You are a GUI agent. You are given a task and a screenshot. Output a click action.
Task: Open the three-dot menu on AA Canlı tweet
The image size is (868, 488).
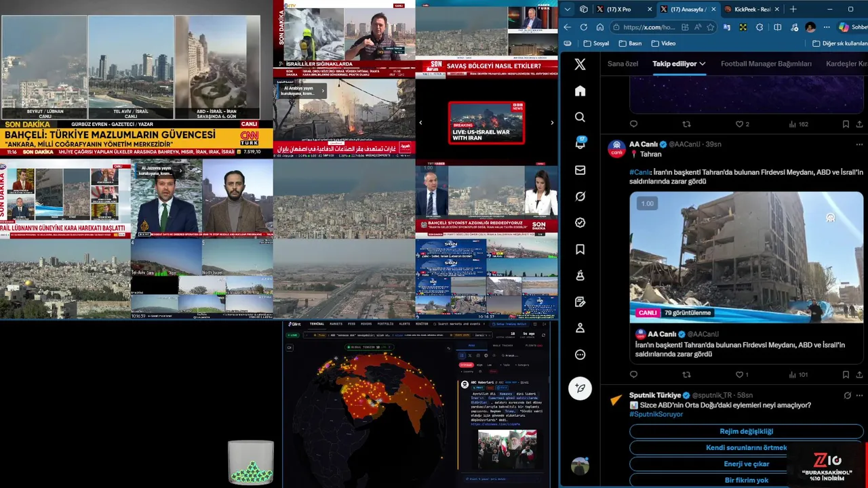tap(859, 144)
